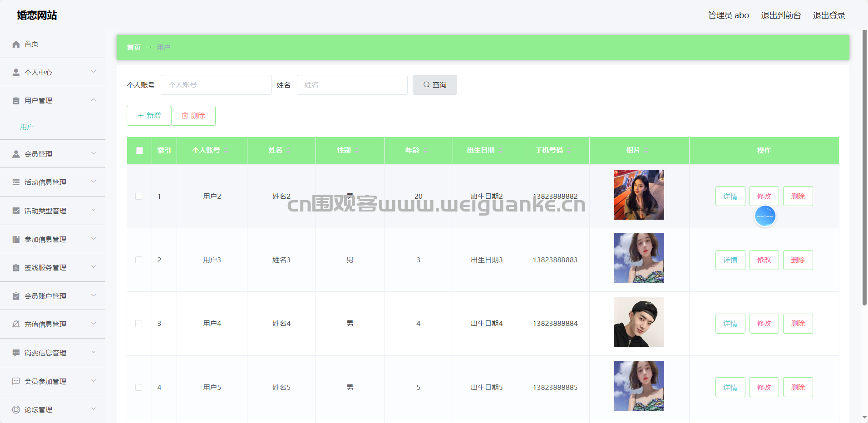
Task: Click the vertical page scrollbar
Action: (864, 168)
